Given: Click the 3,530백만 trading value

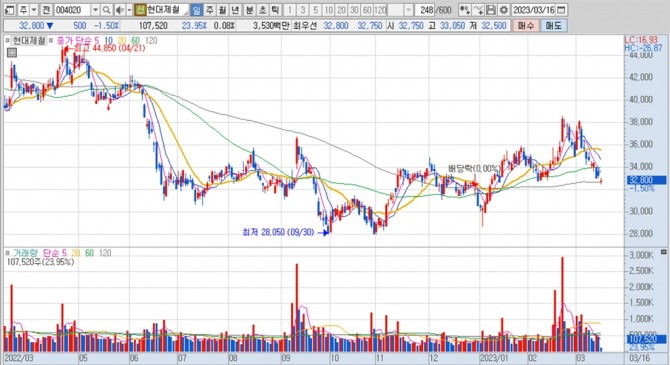Looking at the screenshot, I should [x=271, y=26].
